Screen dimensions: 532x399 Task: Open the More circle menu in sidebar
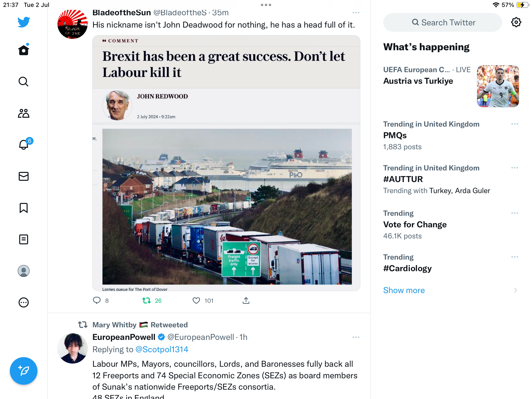click(x=24, y=302)
